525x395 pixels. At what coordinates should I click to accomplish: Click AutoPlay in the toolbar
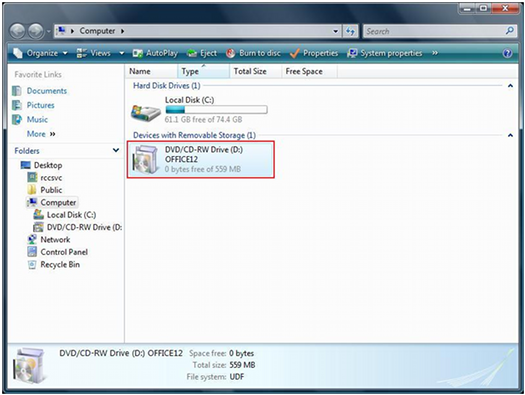[x=155, y=53]
